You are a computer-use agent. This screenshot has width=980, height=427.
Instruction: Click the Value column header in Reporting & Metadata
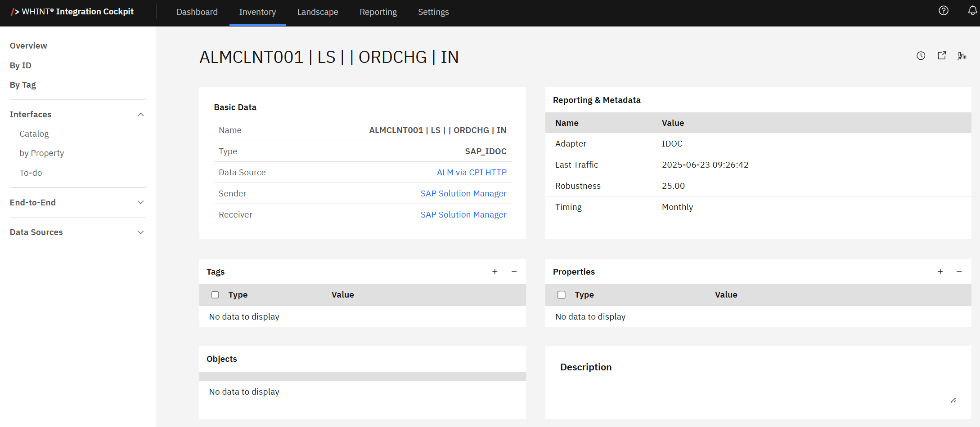pyautogui.click(x=673, y=123)
